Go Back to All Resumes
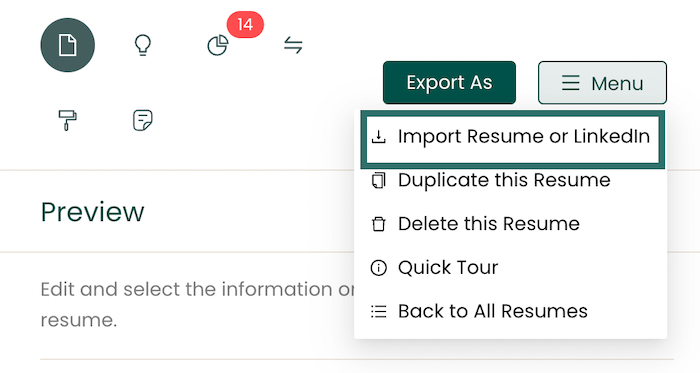 point(510,311)
